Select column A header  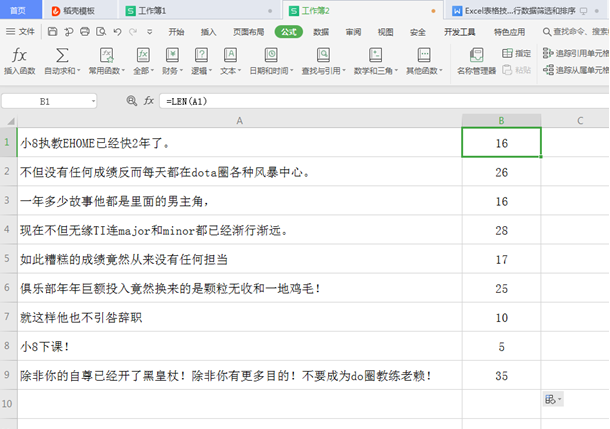tap(240, 121)
